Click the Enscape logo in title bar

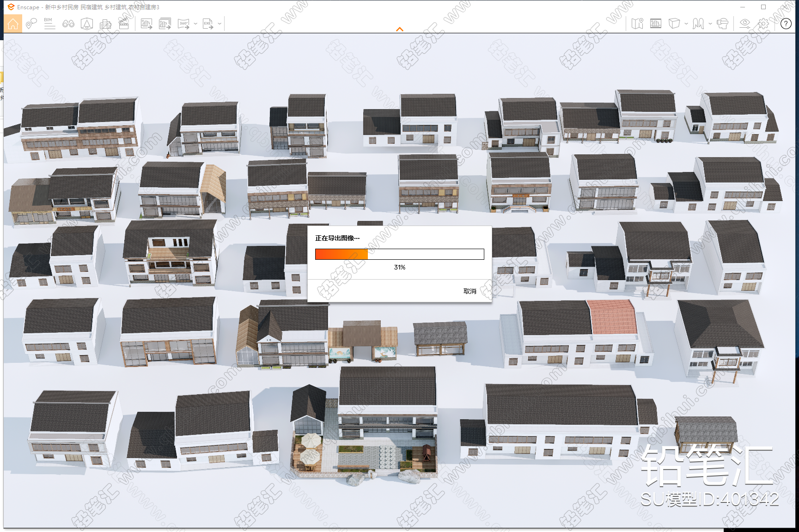[x=11, y=7]
